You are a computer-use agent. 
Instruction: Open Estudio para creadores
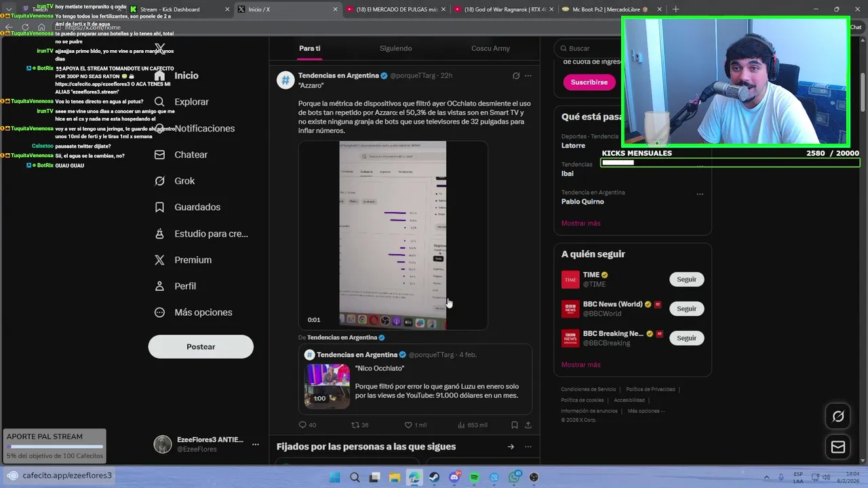coord(202,233)
